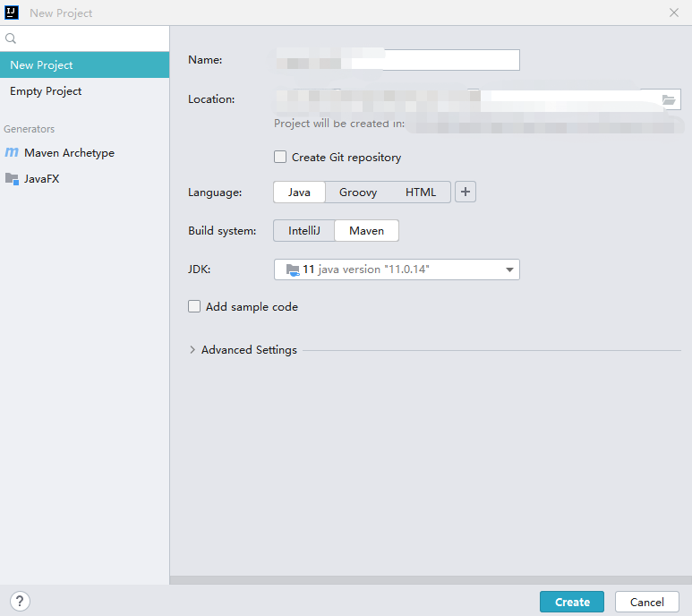Click the generators search field
The image size is (692, 616).
tap(84, 38)
